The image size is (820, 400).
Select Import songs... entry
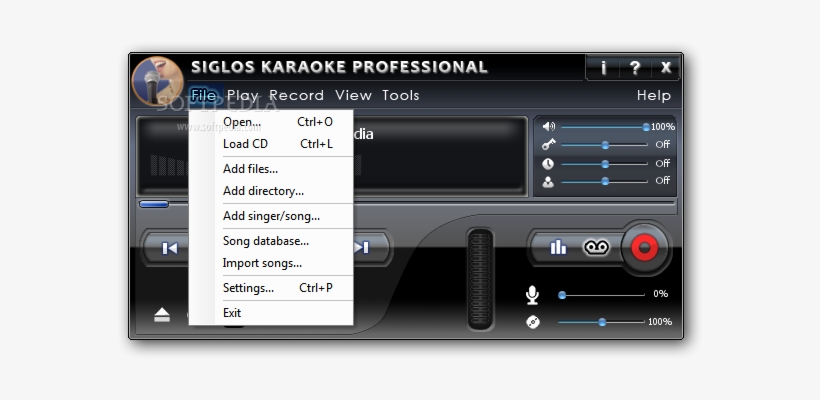(x=271, y=263)
